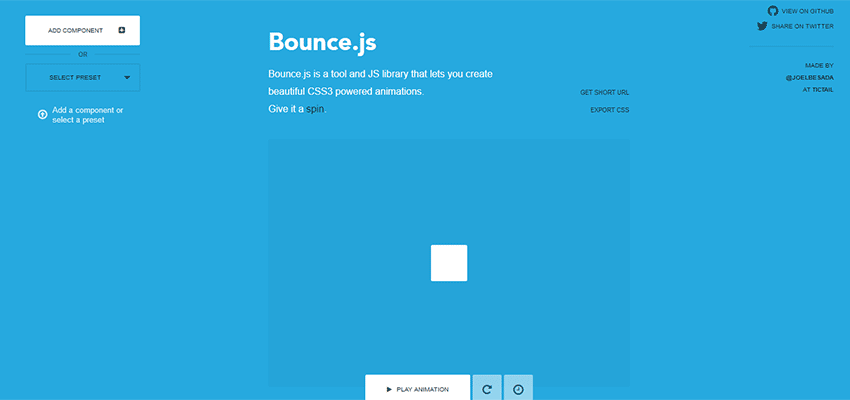This screenshot has height=400, width=850.
Task: Click the Play Animation button
Action: [417, 388]
